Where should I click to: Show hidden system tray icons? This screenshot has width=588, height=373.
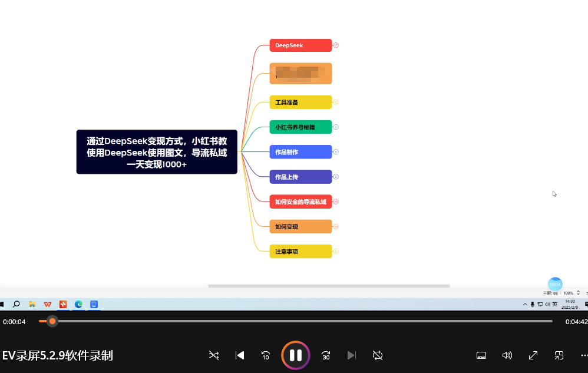pos(525,305)
